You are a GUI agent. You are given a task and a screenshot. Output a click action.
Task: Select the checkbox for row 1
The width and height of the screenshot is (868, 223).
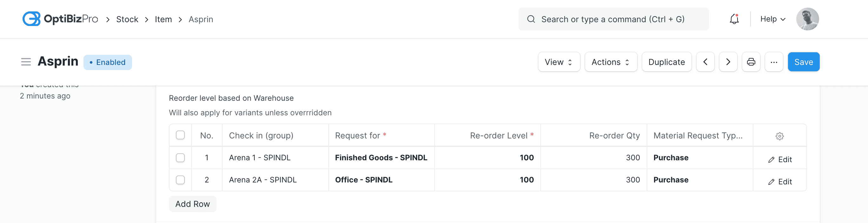tap(180, 157)
